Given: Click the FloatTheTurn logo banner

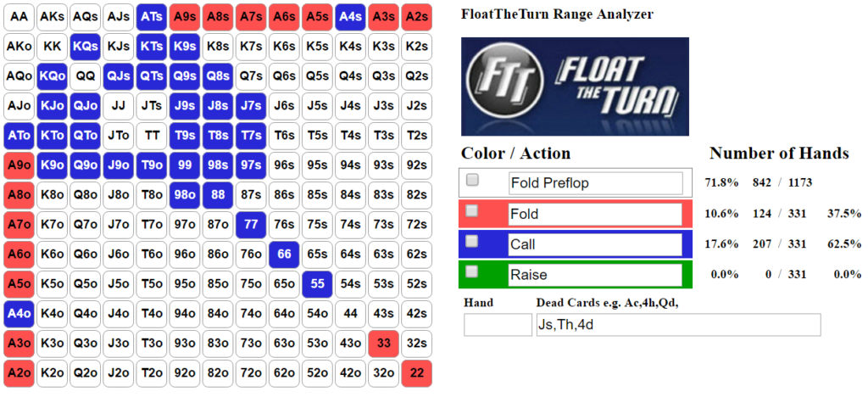Looking at the screenshot, I should click(575, 87).
